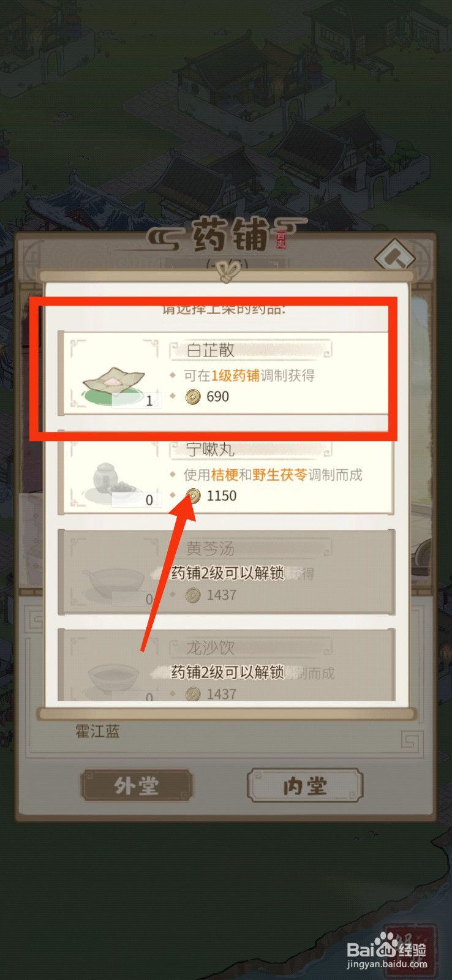Tap the locked 黄芩汤 entry

pyautogui.click(x=226, y=572)
